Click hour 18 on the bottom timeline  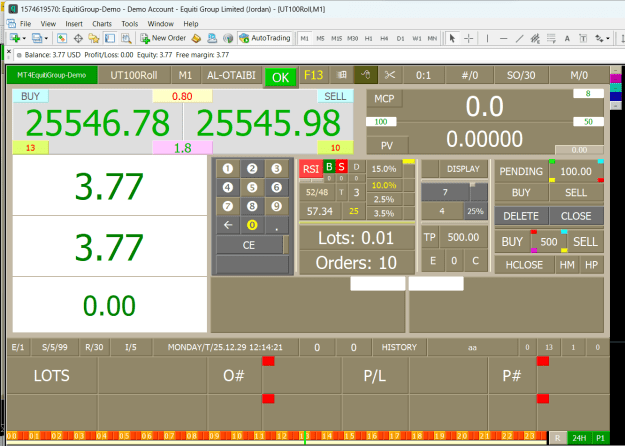(x=417, y=436)
